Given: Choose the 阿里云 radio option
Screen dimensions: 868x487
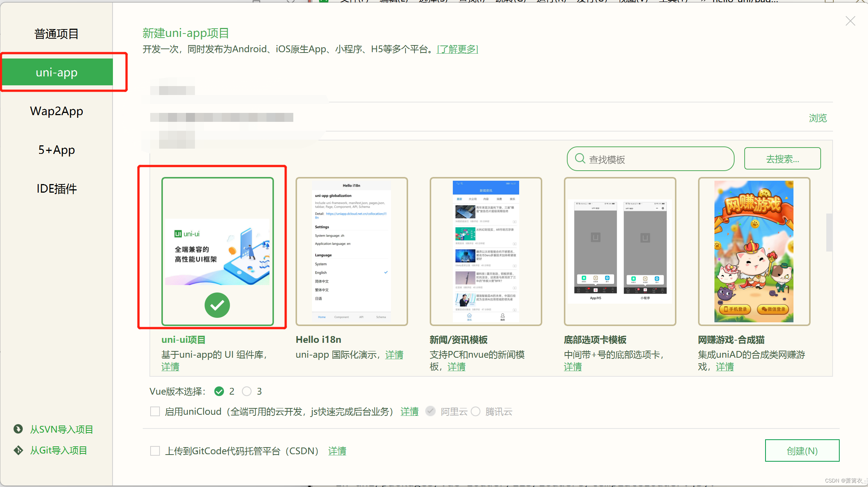Looking at the screenshot, I should coord(430,411).
